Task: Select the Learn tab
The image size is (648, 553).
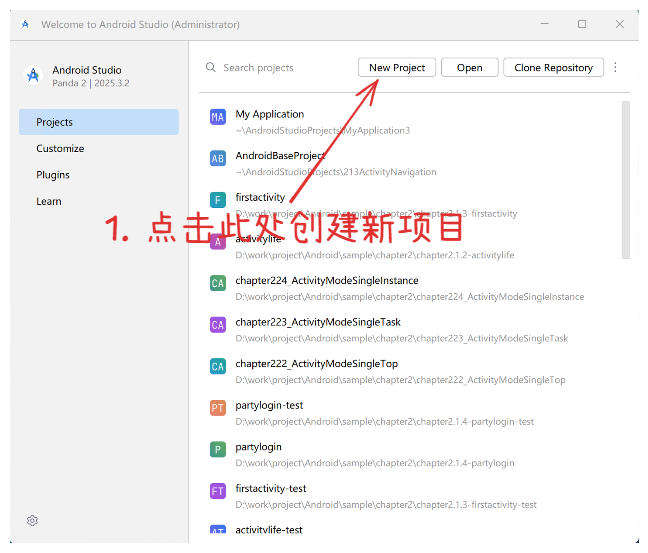Action: pyautogui.click(x=99, y=201)
